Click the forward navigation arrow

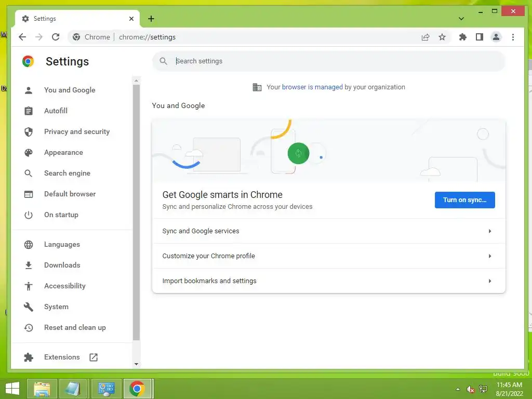click(x=39, y=37)
